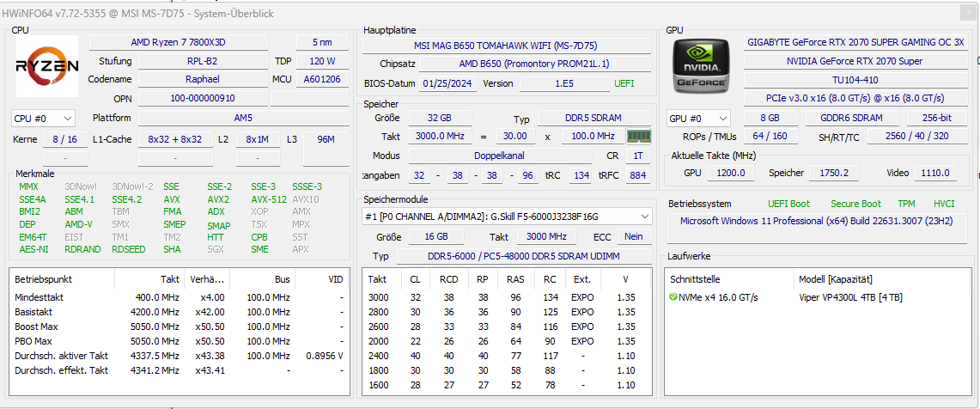The width and height of the screenshot is (980, 409).
Task: Click the AMD Ryzen logo image
Action: click(47, 65)
